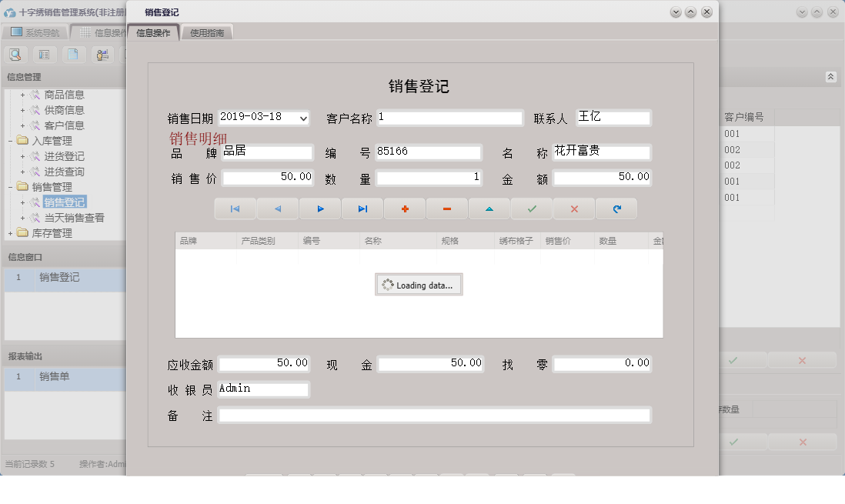Add a new sale record with plus icon
845x504 pixels.
pyautogui.click(x=405, y=209)
